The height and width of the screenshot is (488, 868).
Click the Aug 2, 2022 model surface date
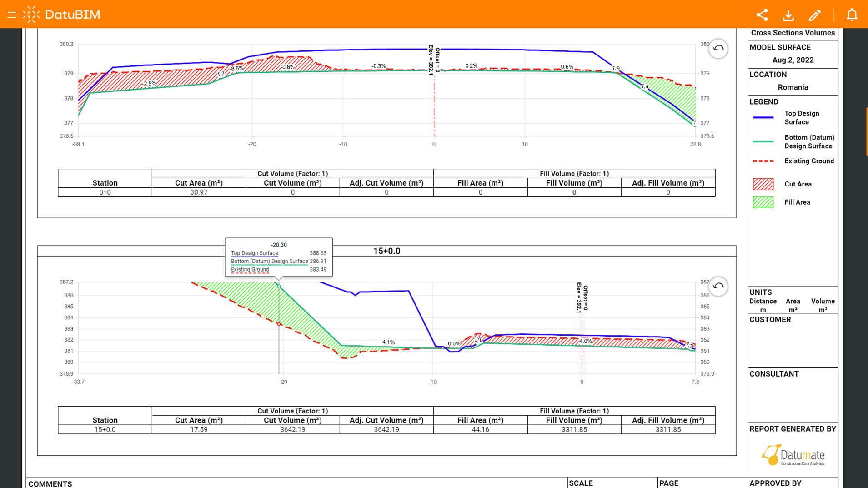click(x=793, y=60)
